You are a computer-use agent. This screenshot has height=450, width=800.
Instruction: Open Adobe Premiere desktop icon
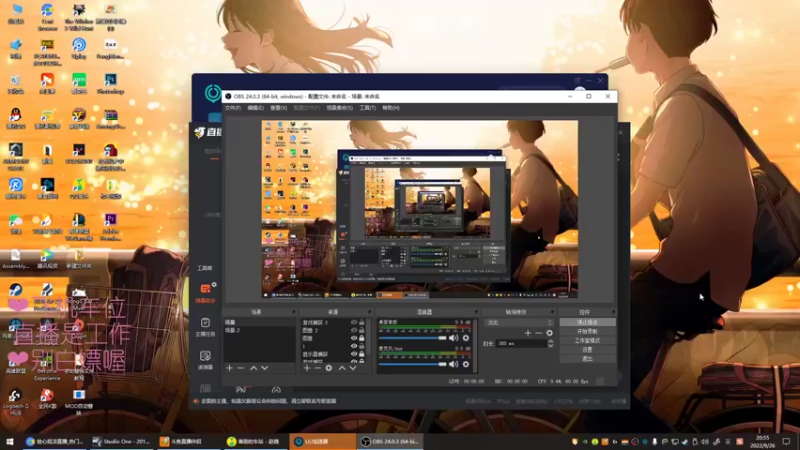[x=110, y=227]
